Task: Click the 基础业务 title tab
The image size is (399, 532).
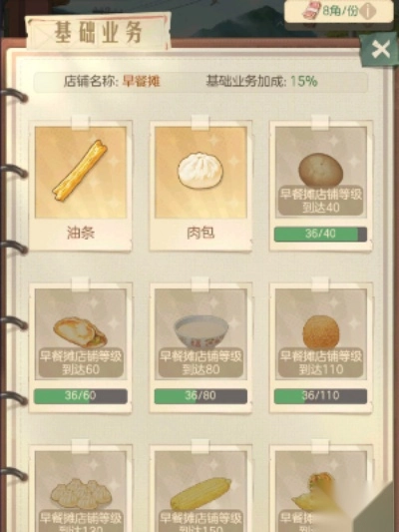Action: [99, 32]
